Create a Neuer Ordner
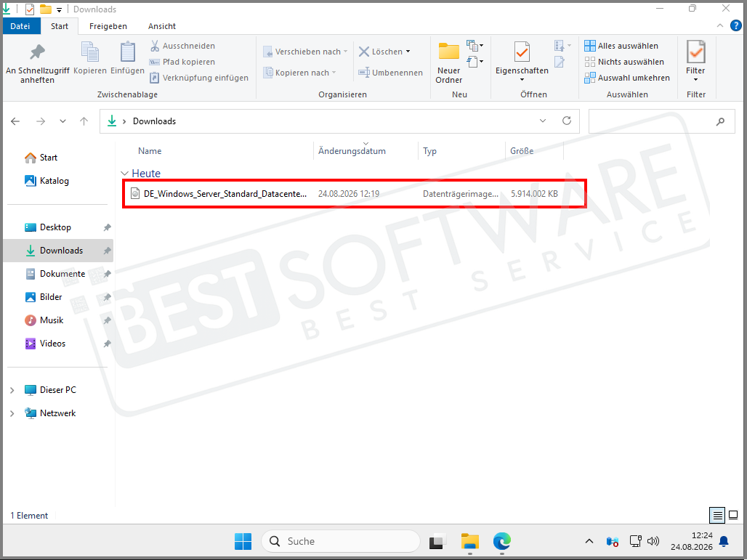This screenshot has height=560, width=747. coord(449,63)
